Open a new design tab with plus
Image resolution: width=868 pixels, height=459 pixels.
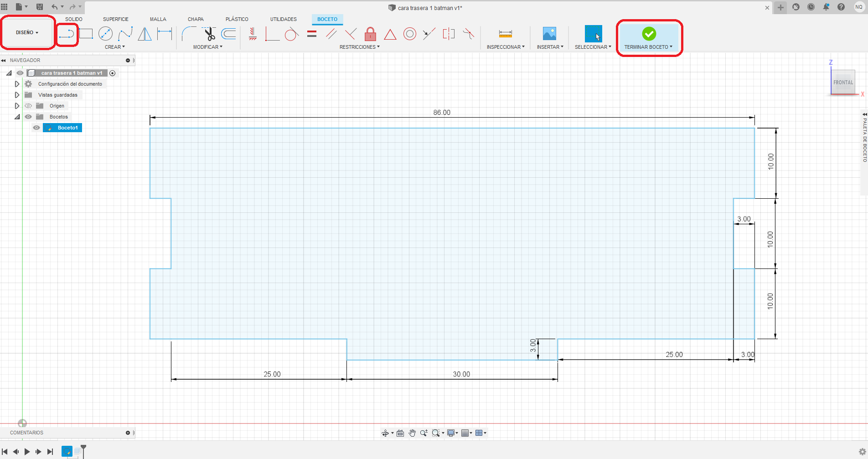(x=781, y=7)
